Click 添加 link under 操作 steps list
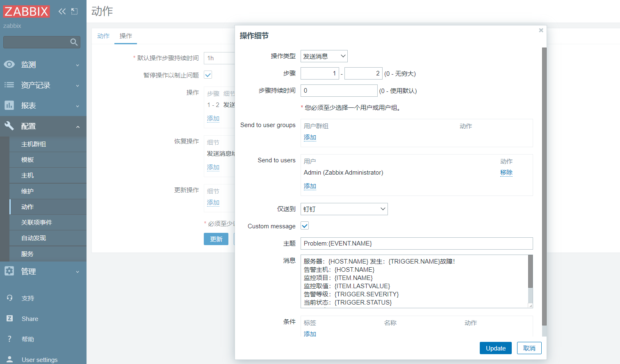620x364 pixels. click(x=213, y=118)
